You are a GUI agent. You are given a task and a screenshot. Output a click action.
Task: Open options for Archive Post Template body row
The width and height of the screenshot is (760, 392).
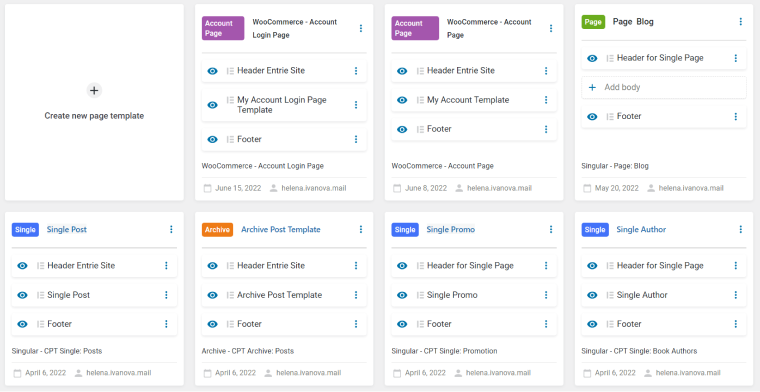(x=356, y=295)
